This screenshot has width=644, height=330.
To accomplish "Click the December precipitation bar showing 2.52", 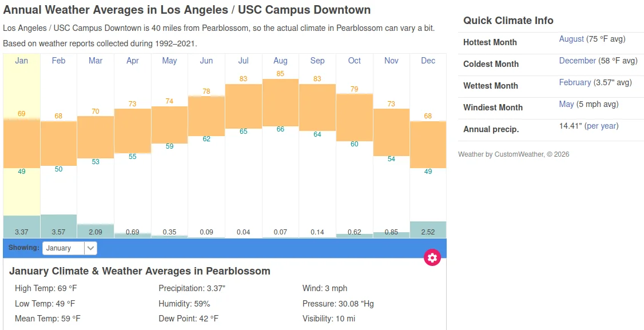I will pyautogui.click(x=428, y=229).
